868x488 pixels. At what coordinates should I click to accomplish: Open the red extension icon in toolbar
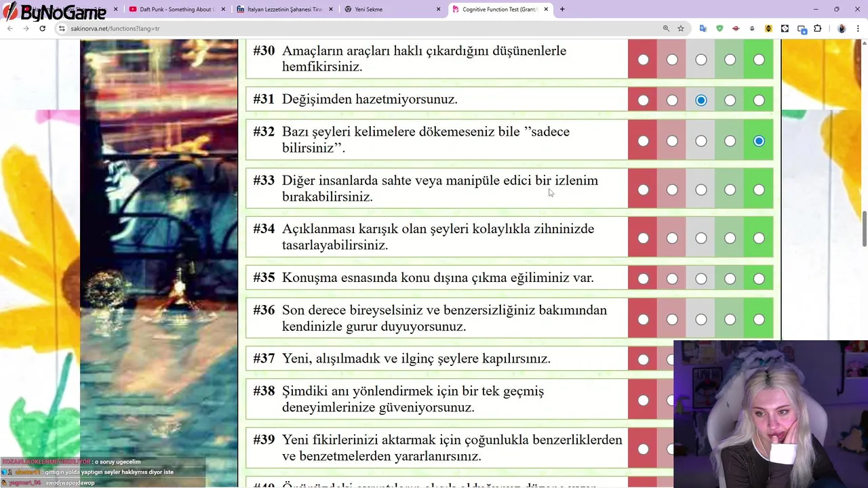click(736, 28)
